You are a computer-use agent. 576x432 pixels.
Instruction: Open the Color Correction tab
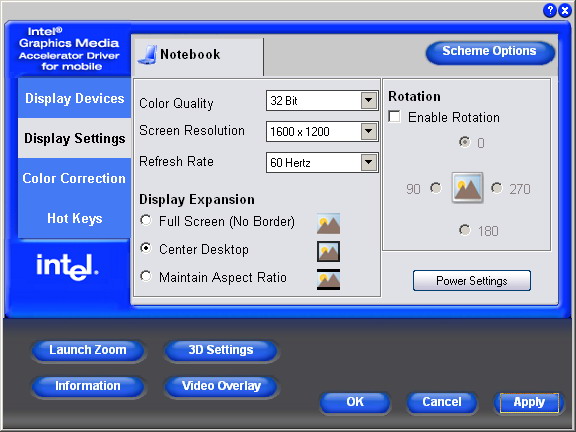point(75,178)
